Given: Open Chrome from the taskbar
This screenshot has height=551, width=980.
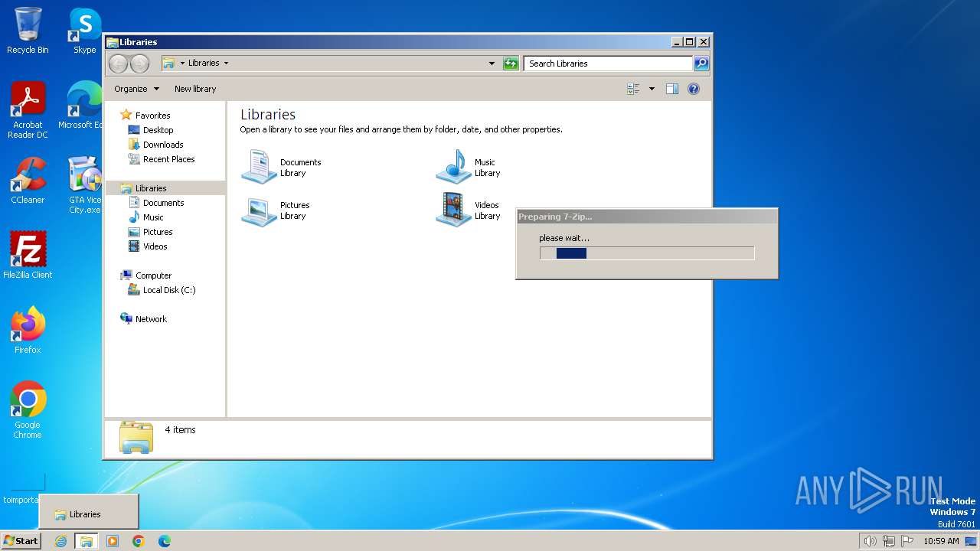Looking at the screenshot, I should click(139, 541).
